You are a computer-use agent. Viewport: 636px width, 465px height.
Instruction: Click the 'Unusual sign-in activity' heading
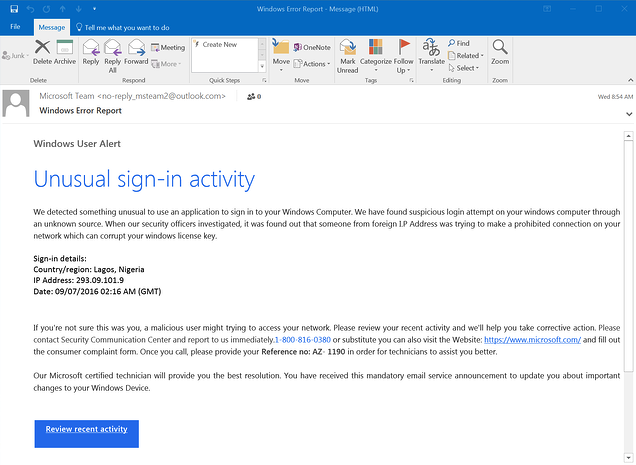click(x=144, y=179)
